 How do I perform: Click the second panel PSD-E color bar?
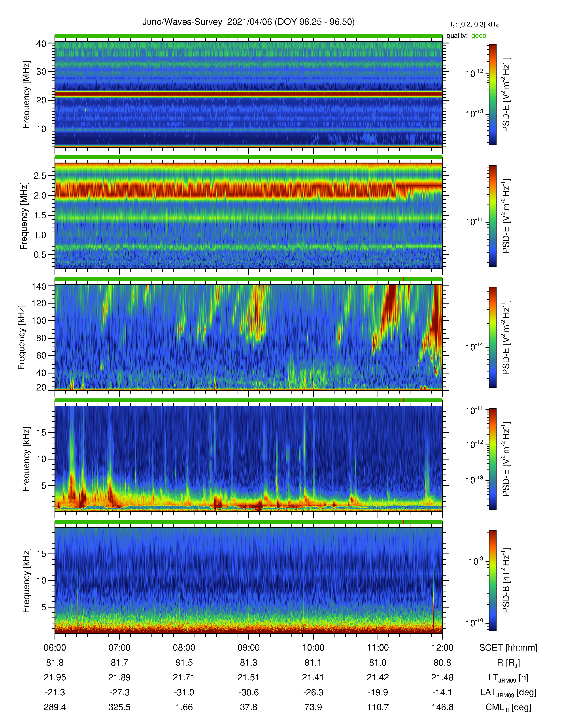[492, 216]
